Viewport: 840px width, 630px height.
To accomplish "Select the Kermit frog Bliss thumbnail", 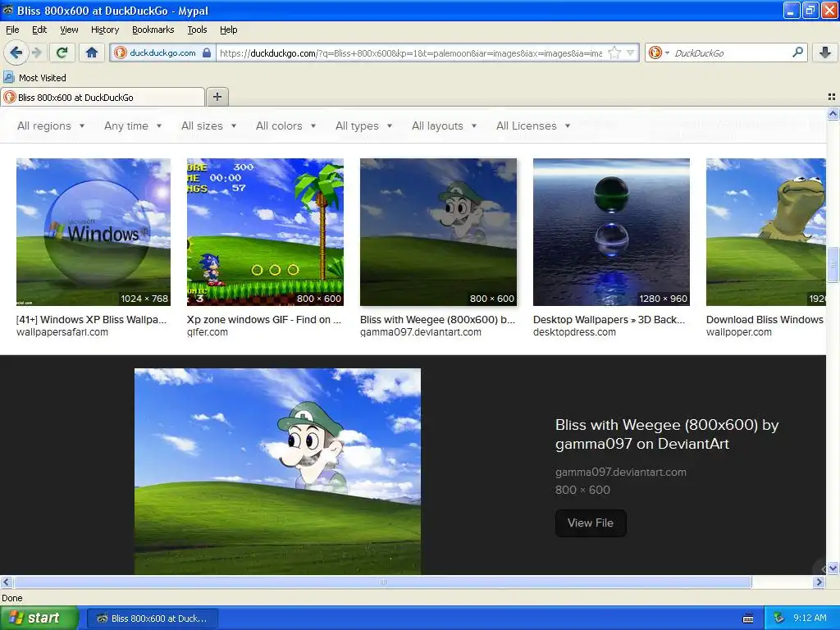I will 766,232.
